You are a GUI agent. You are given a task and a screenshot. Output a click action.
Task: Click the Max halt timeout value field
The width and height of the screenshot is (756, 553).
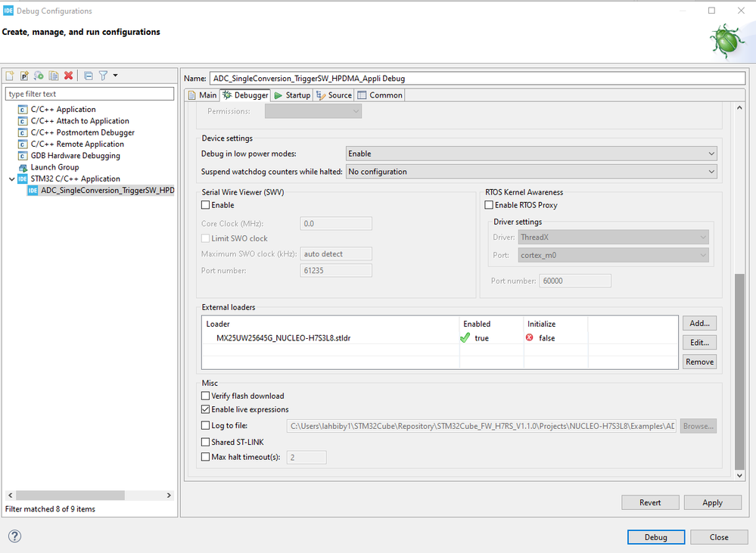pos(306,458)
